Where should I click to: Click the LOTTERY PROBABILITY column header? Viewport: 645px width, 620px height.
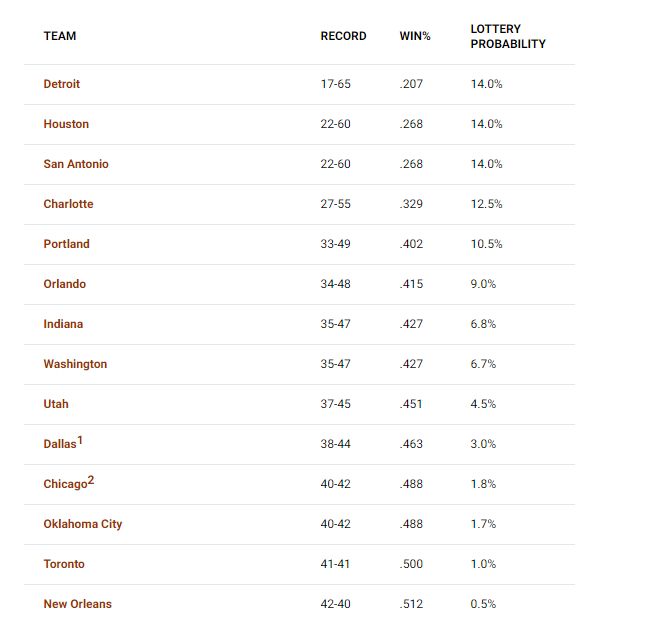tap(508, 37)
